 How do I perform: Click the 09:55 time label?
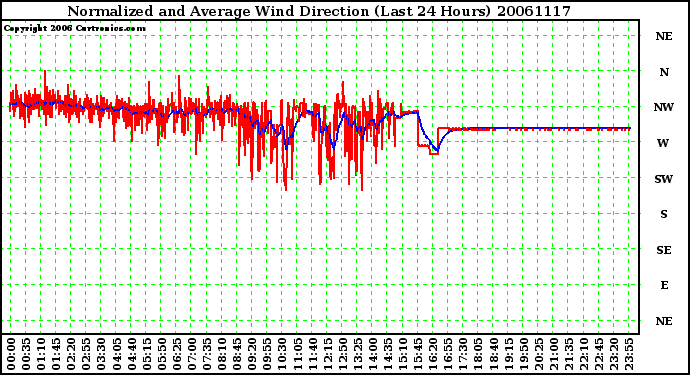[x=267, y=354]
